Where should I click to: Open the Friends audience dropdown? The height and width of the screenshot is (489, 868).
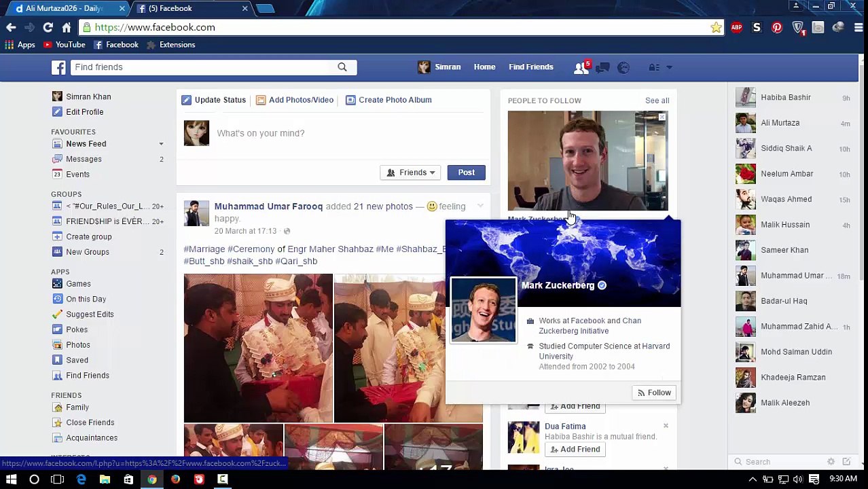point(410,173)
